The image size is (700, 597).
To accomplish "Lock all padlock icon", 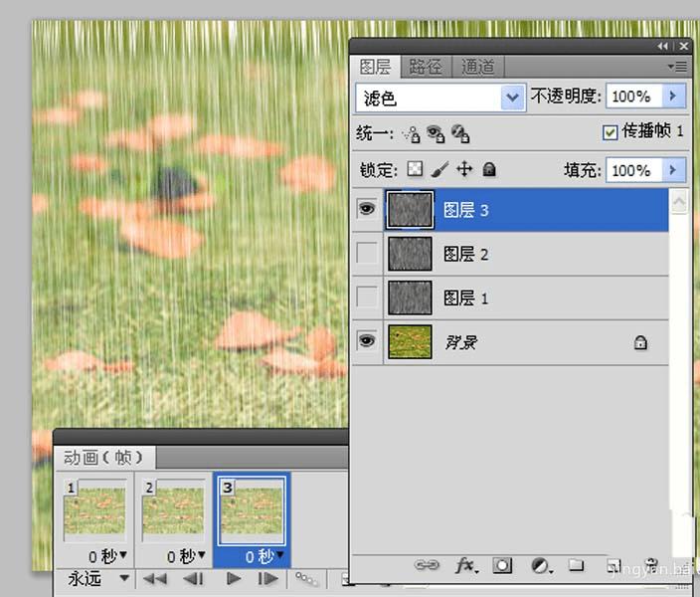I will [489, 169].
